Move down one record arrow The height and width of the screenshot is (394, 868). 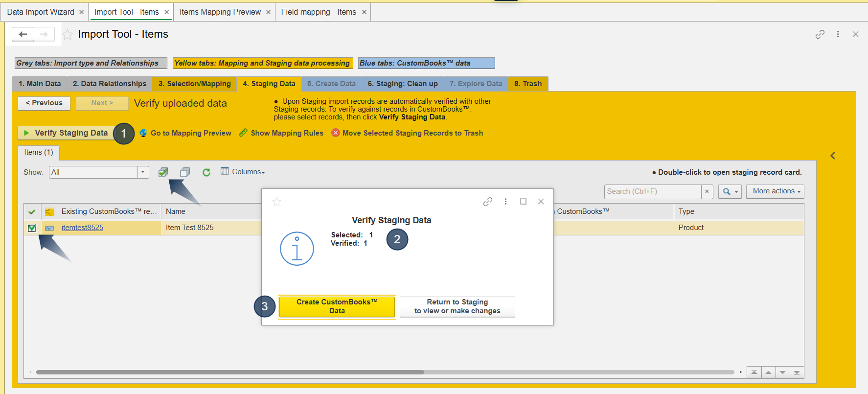(782, 372)
